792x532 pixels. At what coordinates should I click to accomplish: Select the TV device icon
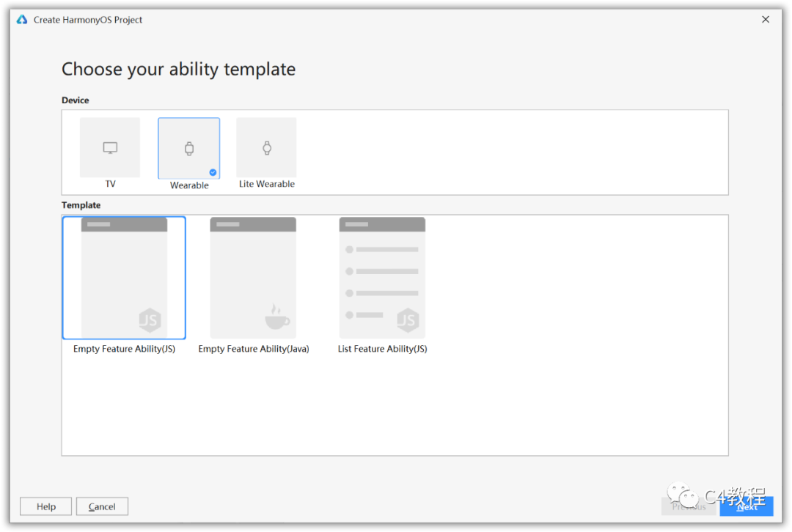[110, 147]
